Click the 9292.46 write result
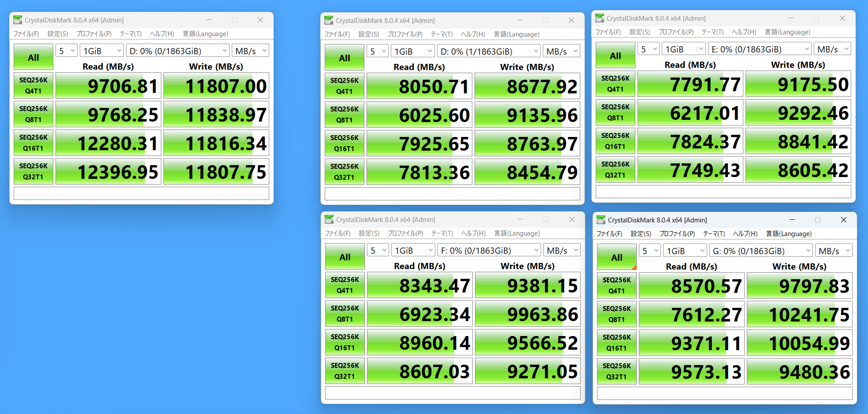Screen dimensions: 868x414 coord(798,112)
